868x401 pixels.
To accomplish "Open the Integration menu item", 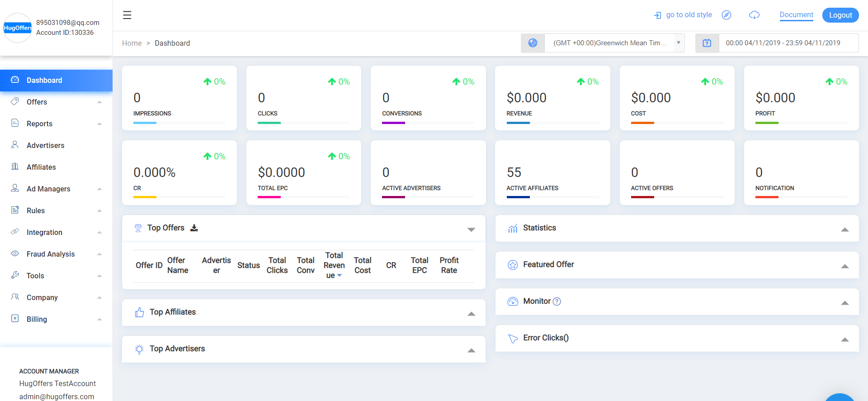I will (56, 232).
